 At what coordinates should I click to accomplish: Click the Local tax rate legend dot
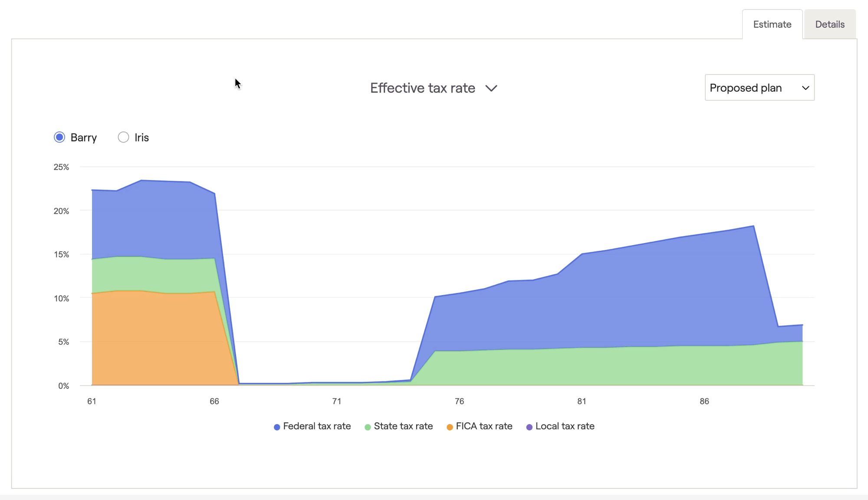tap(529, 427)
